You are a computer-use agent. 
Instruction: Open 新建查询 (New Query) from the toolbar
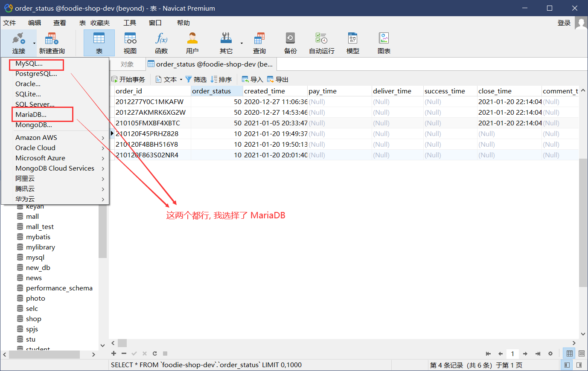(x=52, y=43)
